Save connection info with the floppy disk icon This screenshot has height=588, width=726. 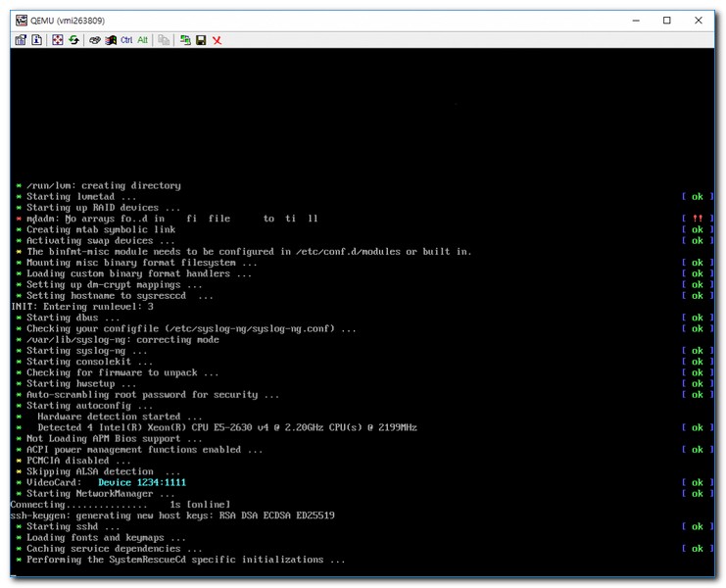click(x=201, y=40)
